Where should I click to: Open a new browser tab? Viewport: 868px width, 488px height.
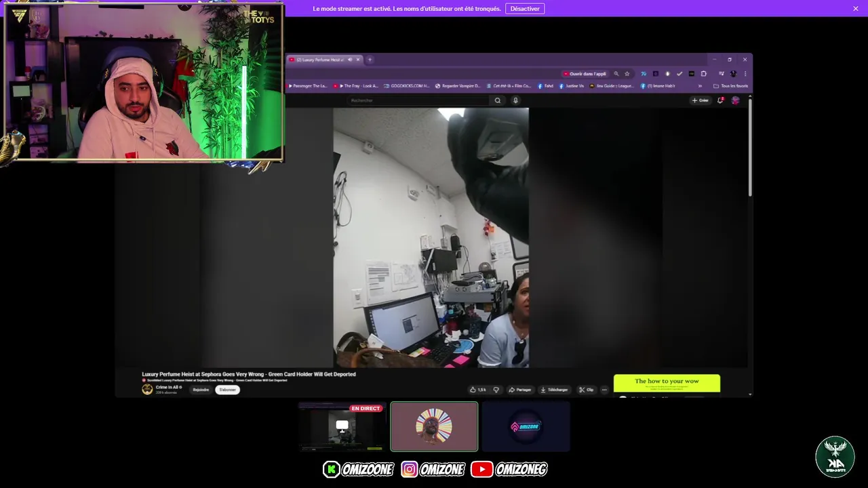click(x=370, y=60)
